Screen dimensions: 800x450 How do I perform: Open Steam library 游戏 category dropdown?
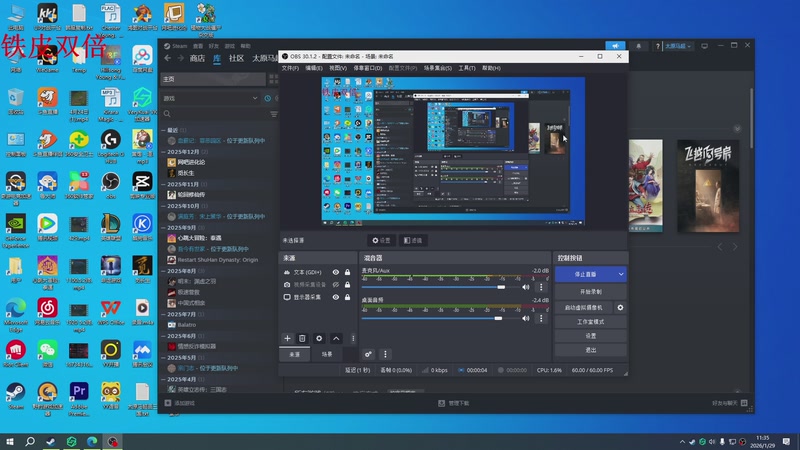[211, 98]
